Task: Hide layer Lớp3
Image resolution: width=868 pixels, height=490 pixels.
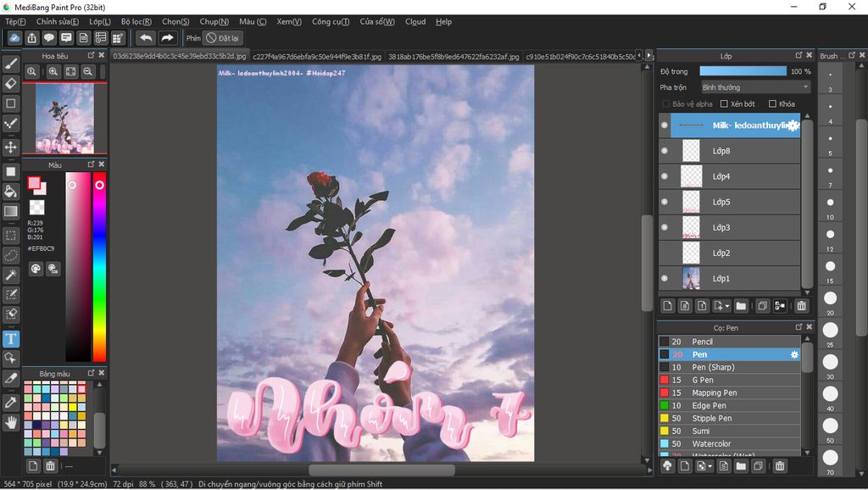Action: coord(665,227)
